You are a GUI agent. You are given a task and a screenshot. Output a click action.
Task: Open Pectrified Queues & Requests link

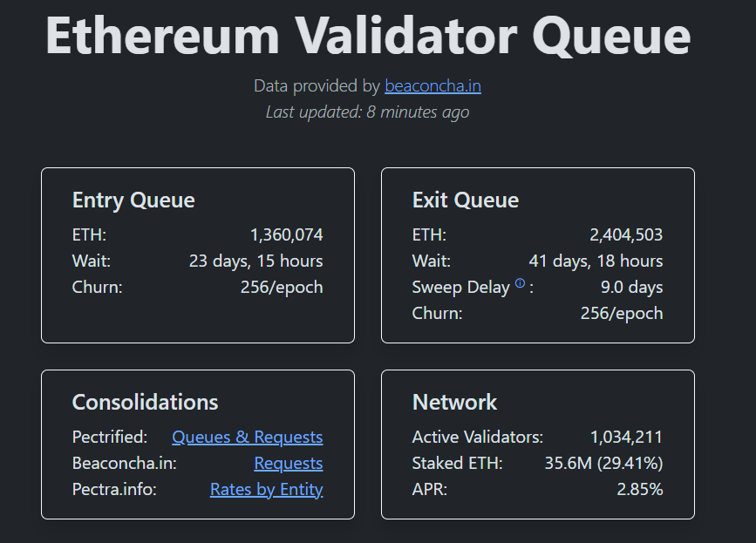247,438
